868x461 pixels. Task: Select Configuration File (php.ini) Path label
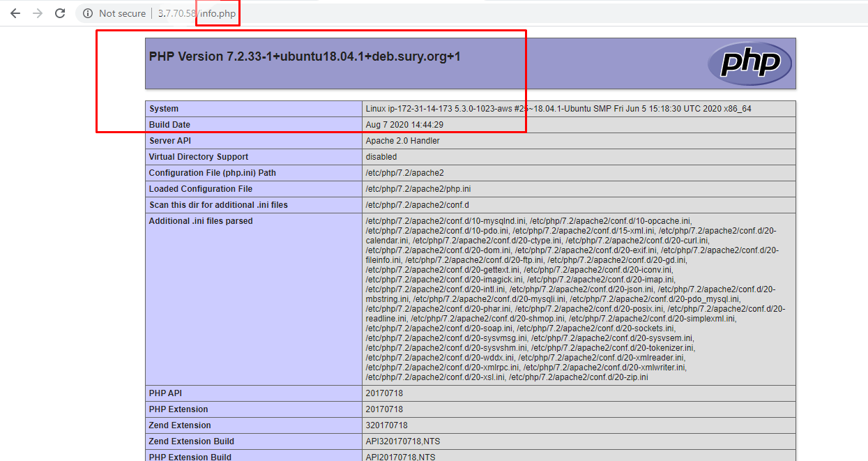point(213,173)
